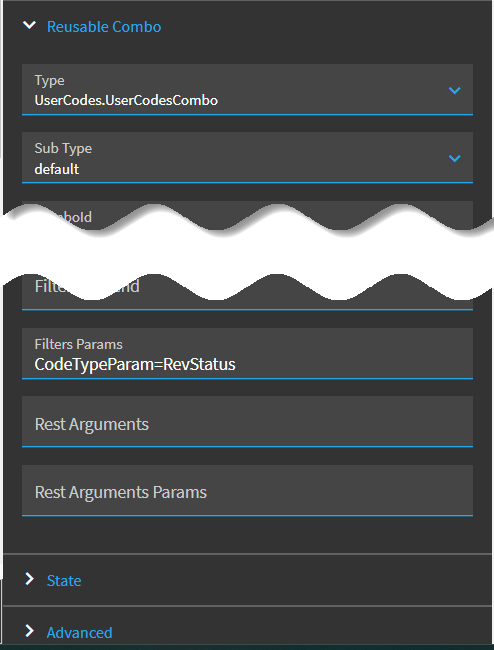Open the Advanced section title

pos(80,633)
